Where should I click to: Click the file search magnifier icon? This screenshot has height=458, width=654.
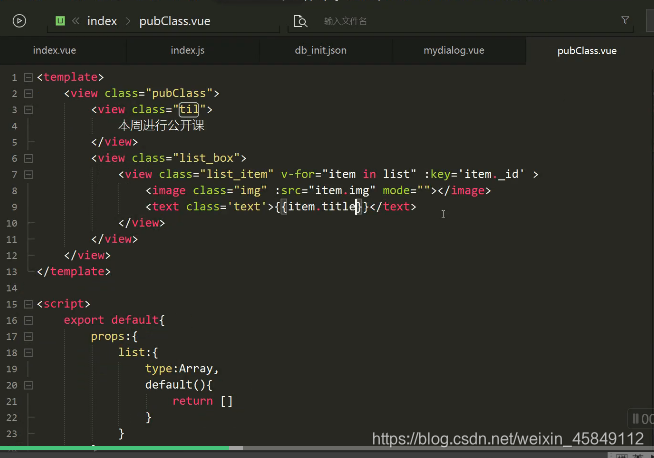[x=300, y=21]
